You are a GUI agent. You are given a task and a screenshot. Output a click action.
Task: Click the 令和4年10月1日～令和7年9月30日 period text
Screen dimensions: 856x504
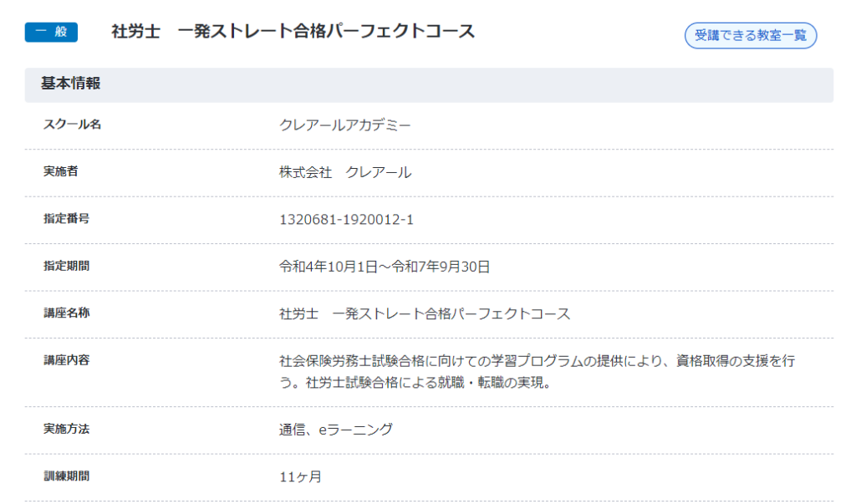(x=384, y=267)
